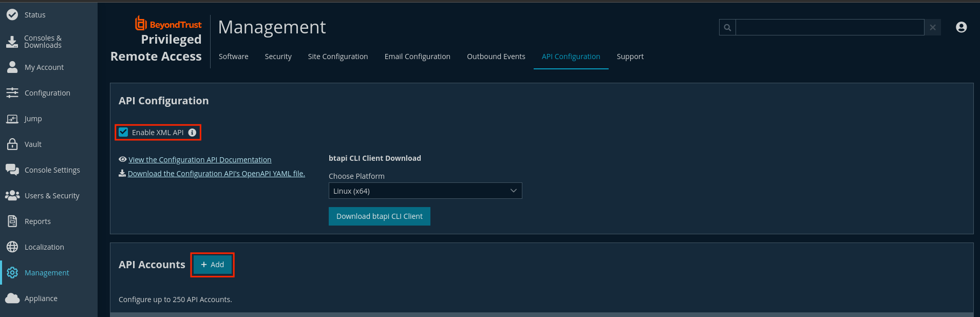Open View the Configuration API Documentation link
The image size is (980, 317).
[200, 160]
